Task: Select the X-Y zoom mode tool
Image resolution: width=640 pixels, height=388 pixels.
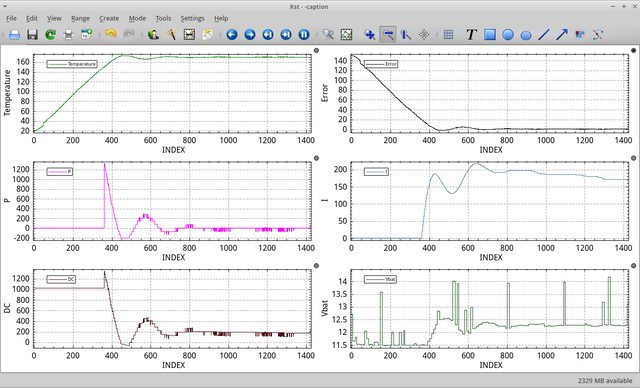Action: [370, 35]
